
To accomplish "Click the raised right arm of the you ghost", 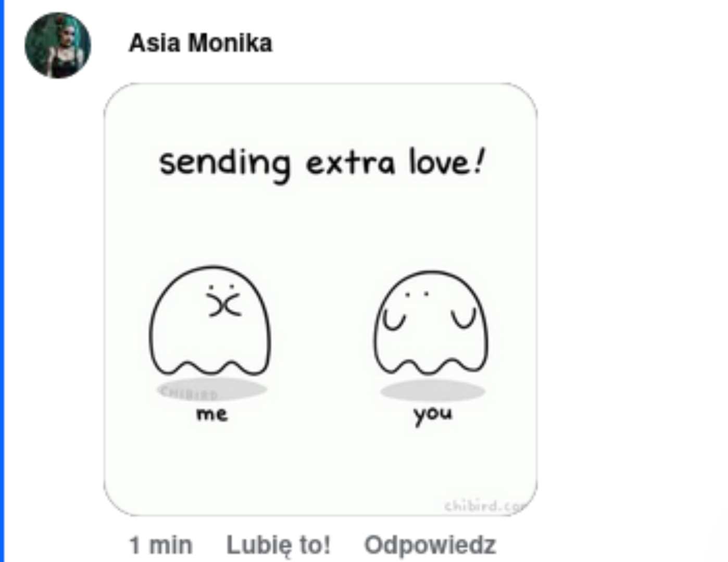I will click(463, 318).
